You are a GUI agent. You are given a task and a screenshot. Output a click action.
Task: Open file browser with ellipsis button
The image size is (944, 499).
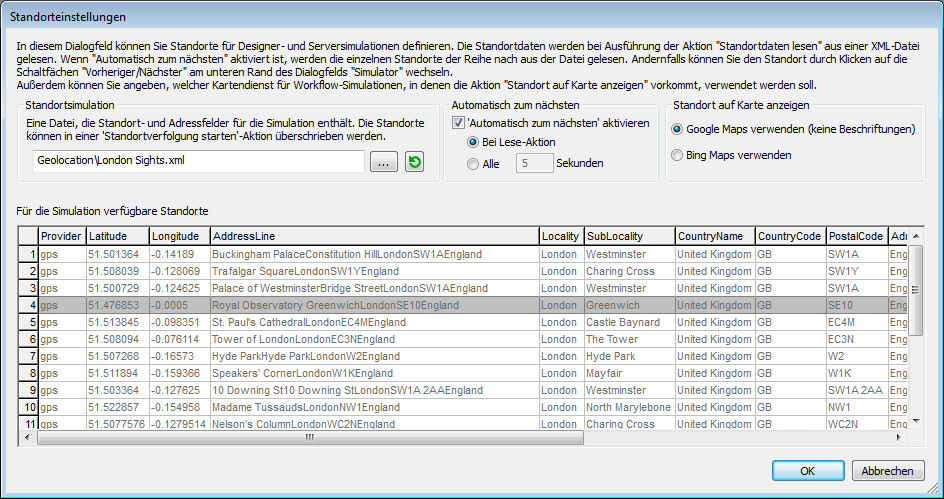(x=385, y=162)
